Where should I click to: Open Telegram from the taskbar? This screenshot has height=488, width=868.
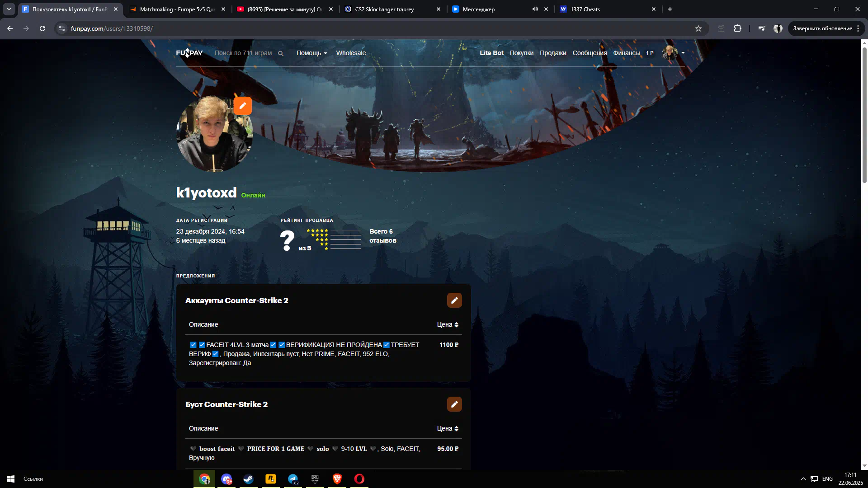point(293,479)
